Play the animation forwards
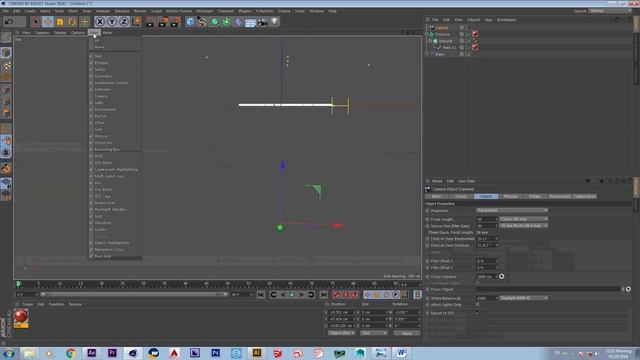The width and height of the screenshot is (640, 360). click(292, 295)
